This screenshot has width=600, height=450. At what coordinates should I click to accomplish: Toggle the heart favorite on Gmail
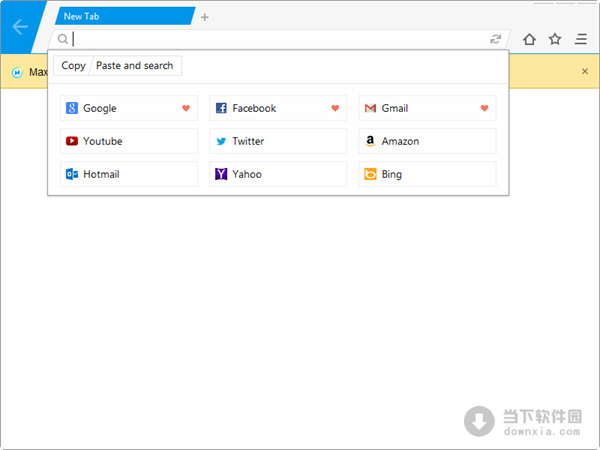tap(484, 108)
